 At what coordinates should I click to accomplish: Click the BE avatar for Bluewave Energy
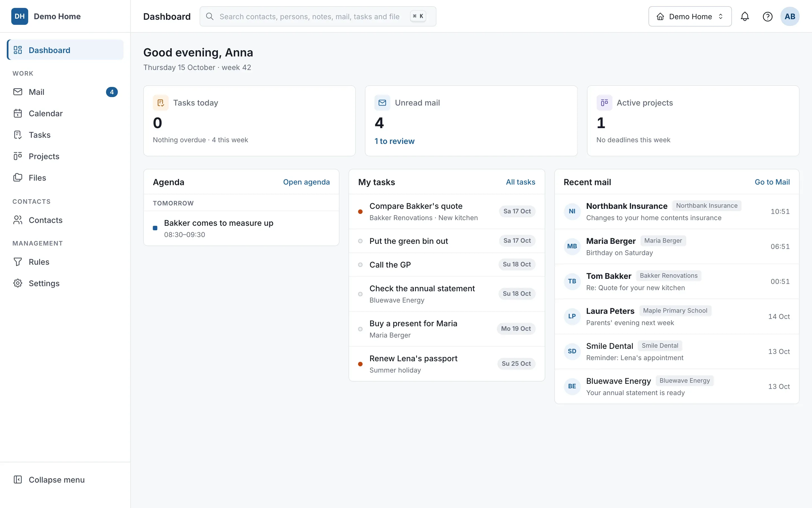tap(572, 386)
